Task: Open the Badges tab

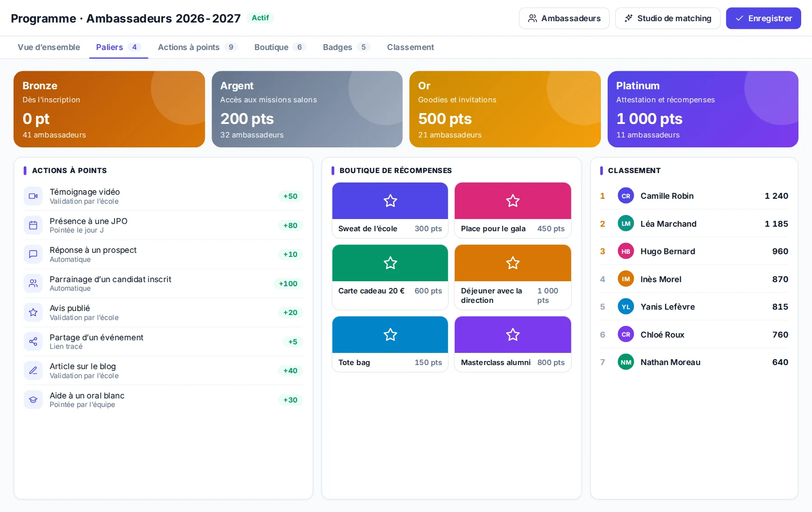Action: 346,47
